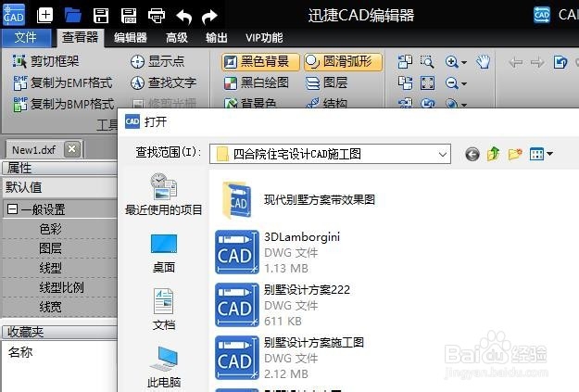Click the 默认值 row
This screenshot has width=579, height=392.
(x=60, y=187)
